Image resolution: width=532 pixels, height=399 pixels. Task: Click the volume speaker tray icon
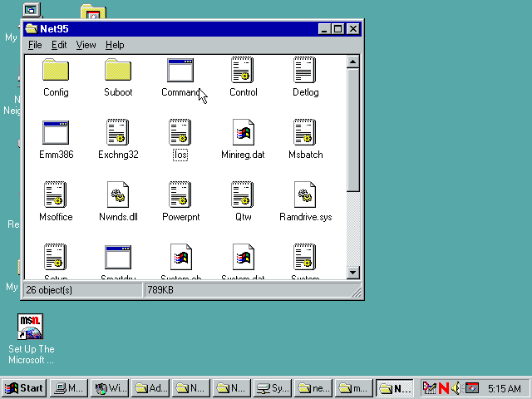[456, 388]
